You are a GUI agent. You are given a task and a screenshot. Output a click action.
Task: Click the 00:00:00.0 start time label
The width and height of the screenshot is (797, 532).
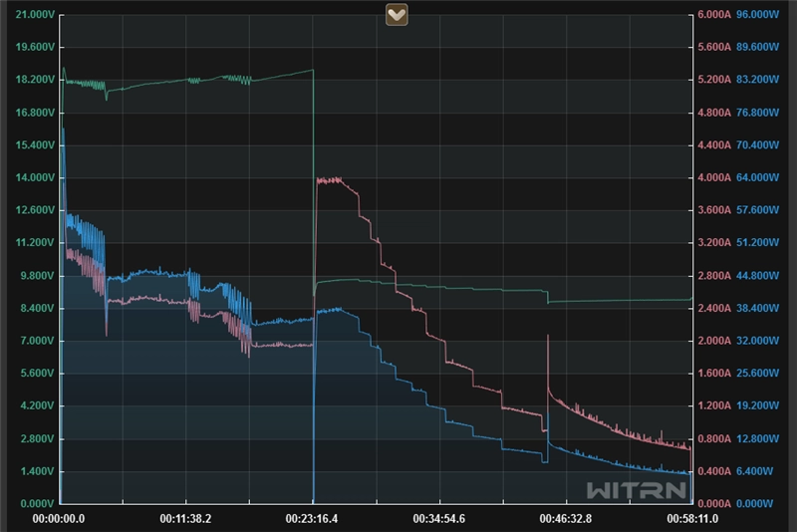point(59,519)
